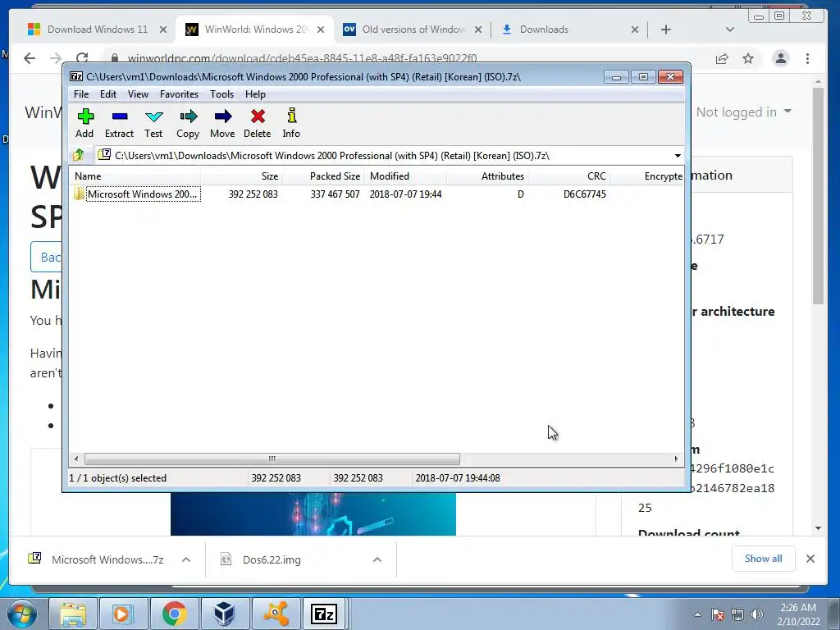Screen dimensions: 840x630
Task: Sort by Packed Size column header
Action: click(x=323, y=176)
